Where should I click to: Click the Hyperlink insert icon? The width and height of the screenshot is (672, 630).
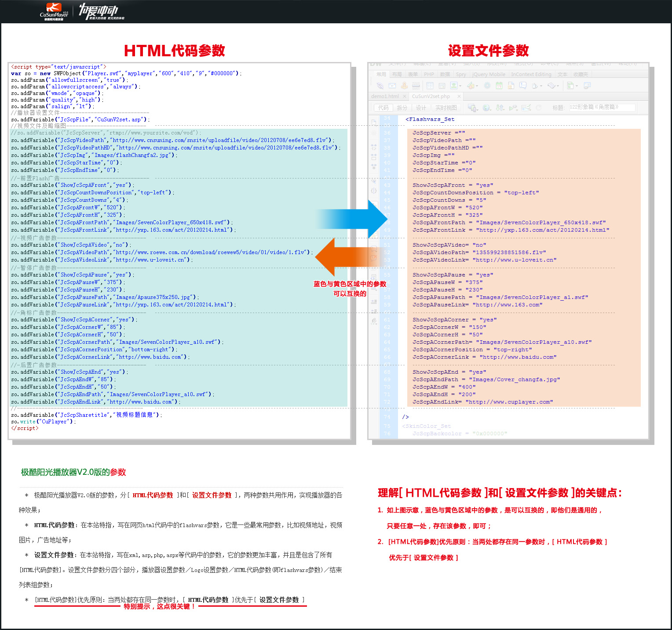(x=380, y=86)
